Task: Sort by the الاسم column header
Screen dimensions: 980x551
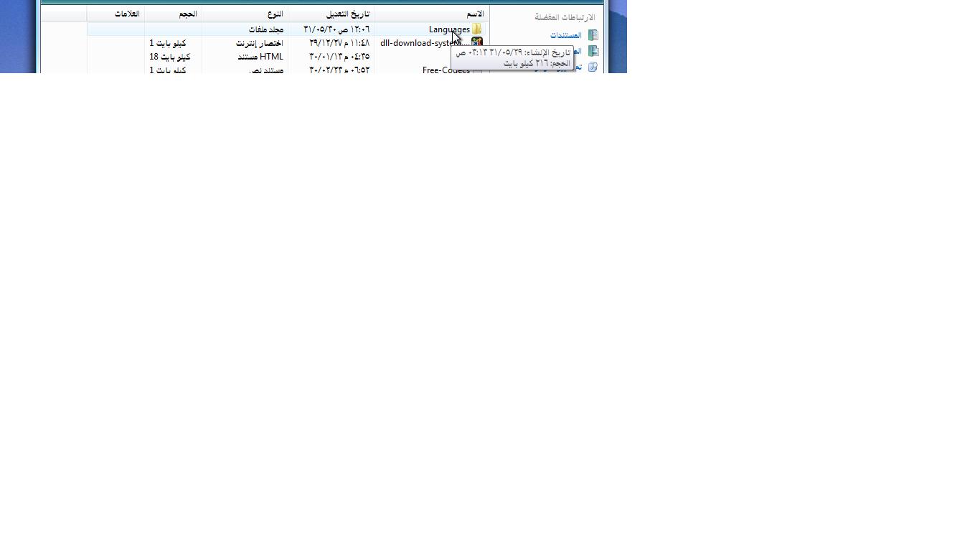Action: click(x=475, y=14)
